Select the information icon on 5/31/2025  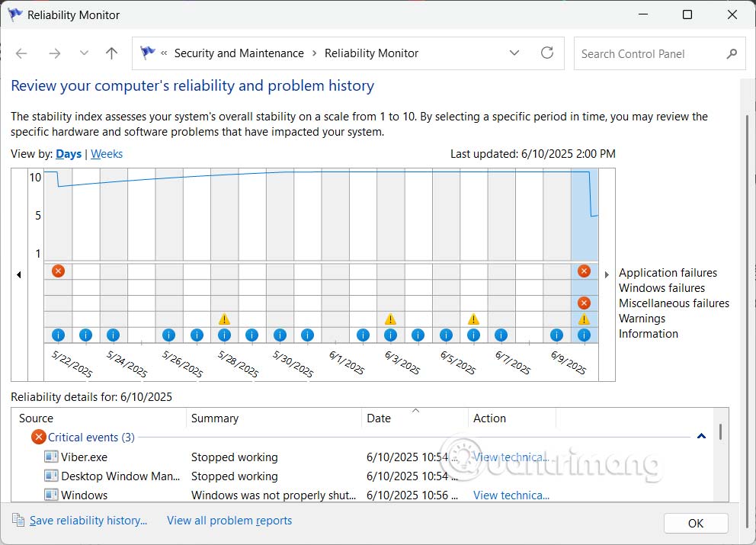tap(307, 335)
